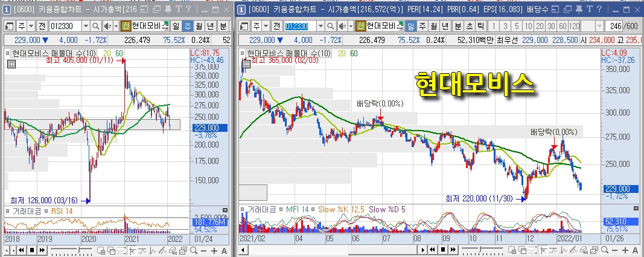Select 초 (second) period in right chart

click(x=469, y=27)
